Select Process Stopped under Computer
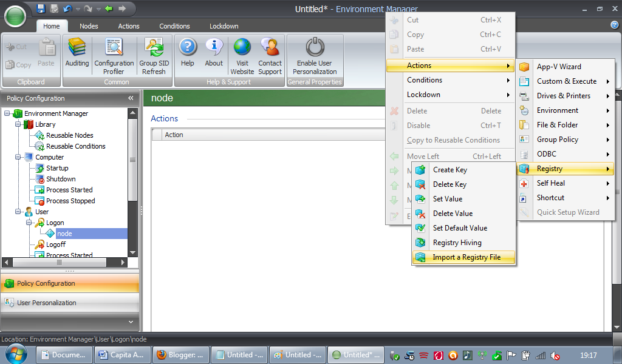 point(70,201)
